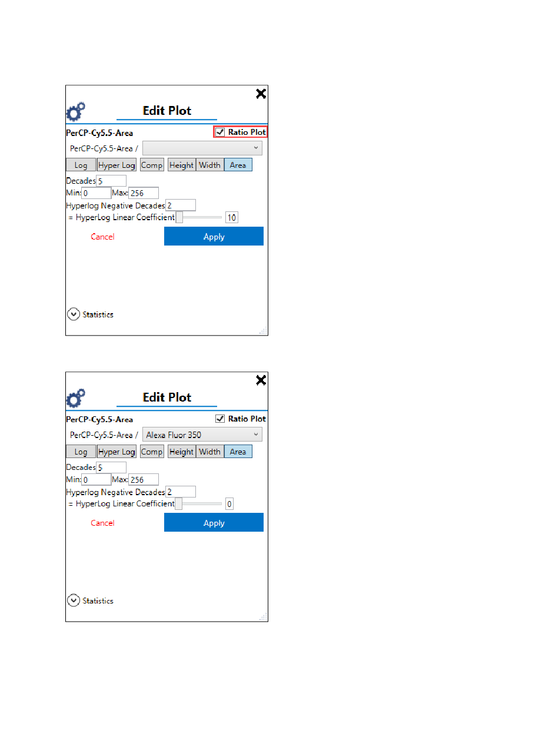Click the gear icon in upper dialog
This screenshot has height=756, width=559.
coord(75,112)
